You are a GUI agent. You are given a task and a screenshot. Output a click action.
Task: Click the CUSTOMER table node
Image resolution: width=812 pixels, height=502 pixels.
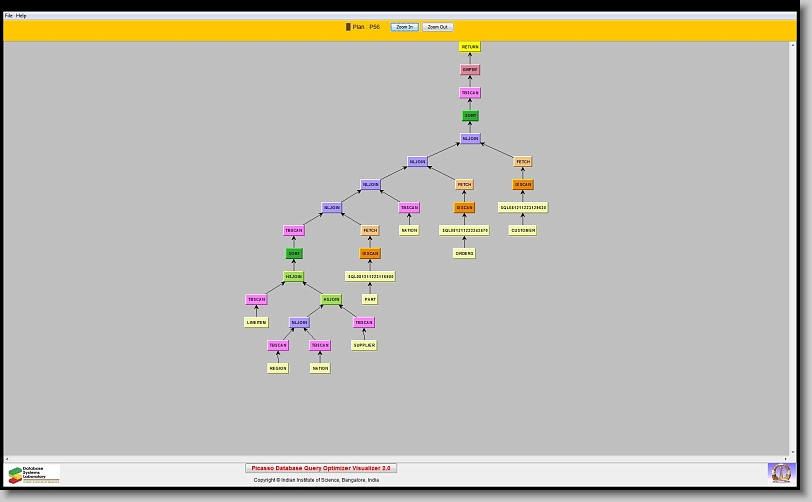522,230
